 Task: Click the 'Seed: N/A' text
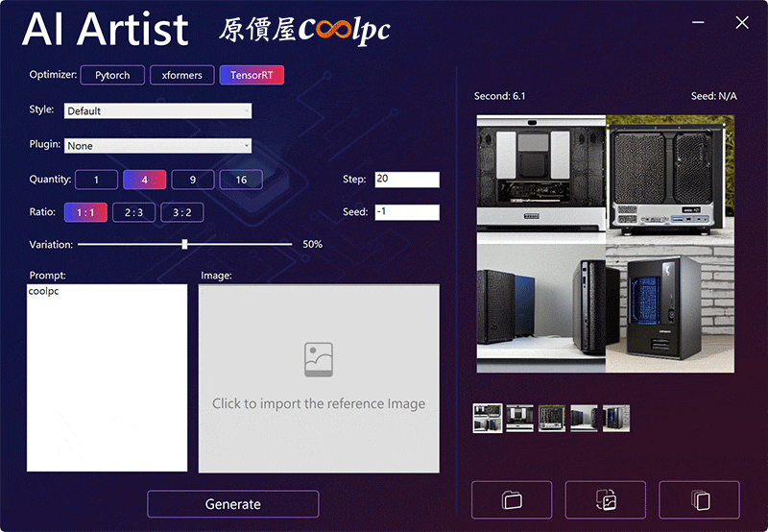713,96
